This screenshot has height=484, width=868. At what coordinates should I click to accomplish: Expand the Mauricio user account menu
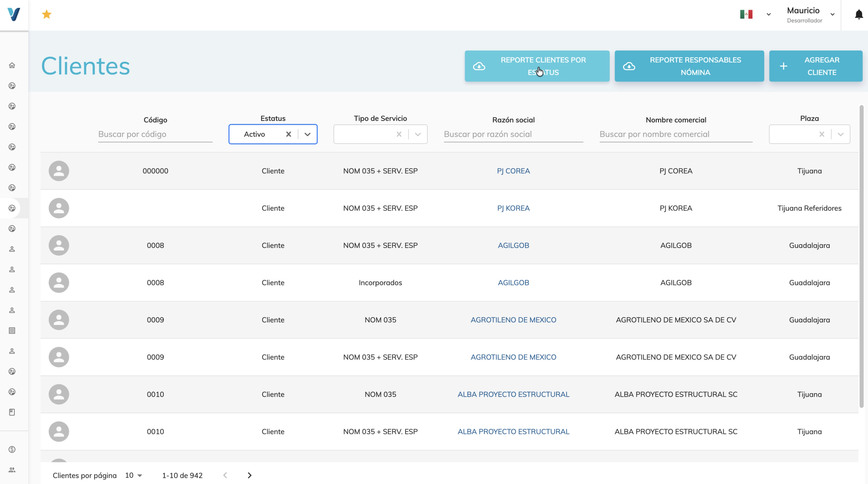click(x=833, y=14)
